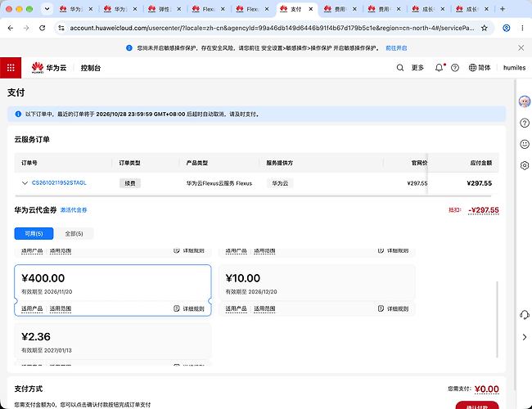
Task: Switch to the 弹性 browser tab
Action: [x=165, y=9]
